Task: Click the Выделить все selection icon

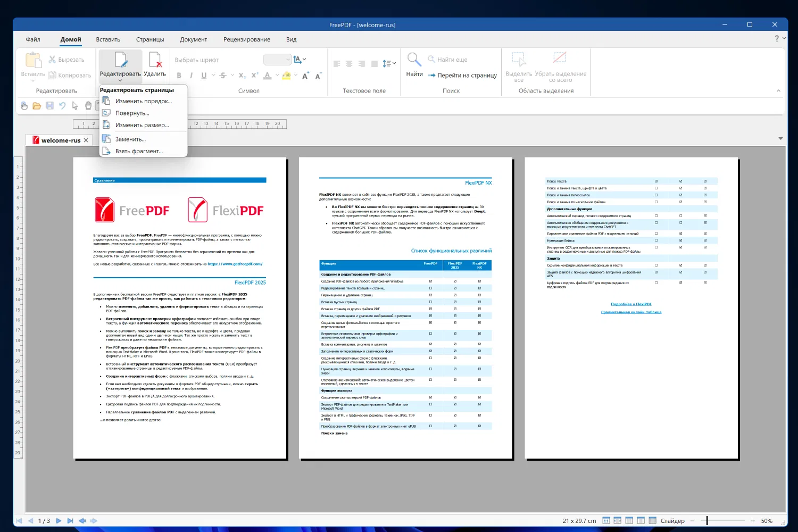Action: point(519,59)
